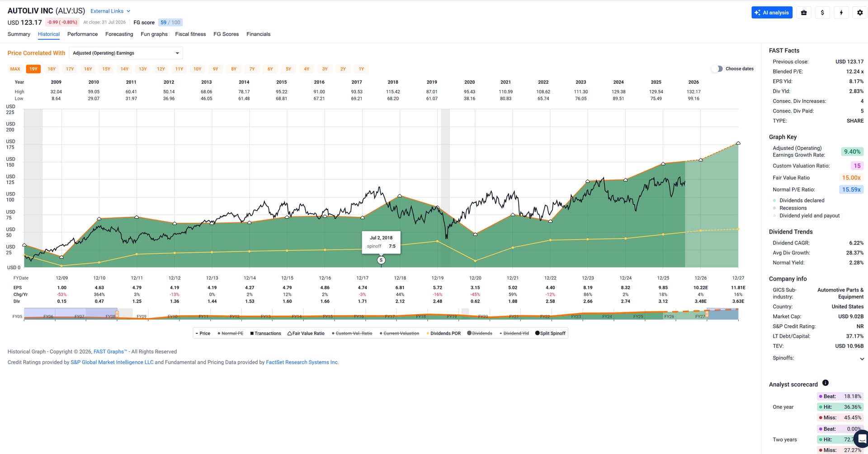
Task: Show the Dividend Yld legend series
Action: click(514, 333)
